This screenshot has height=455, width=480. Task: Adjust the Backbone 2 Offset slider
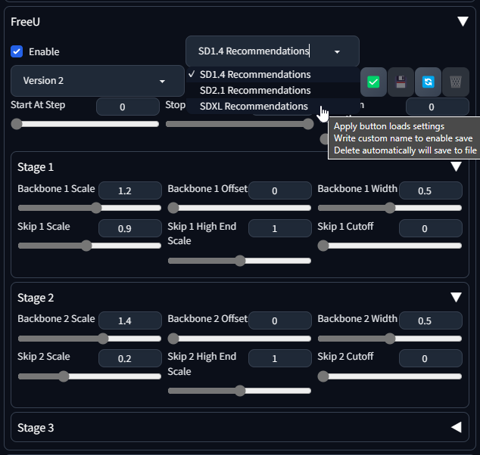click(x=239, y=339)
